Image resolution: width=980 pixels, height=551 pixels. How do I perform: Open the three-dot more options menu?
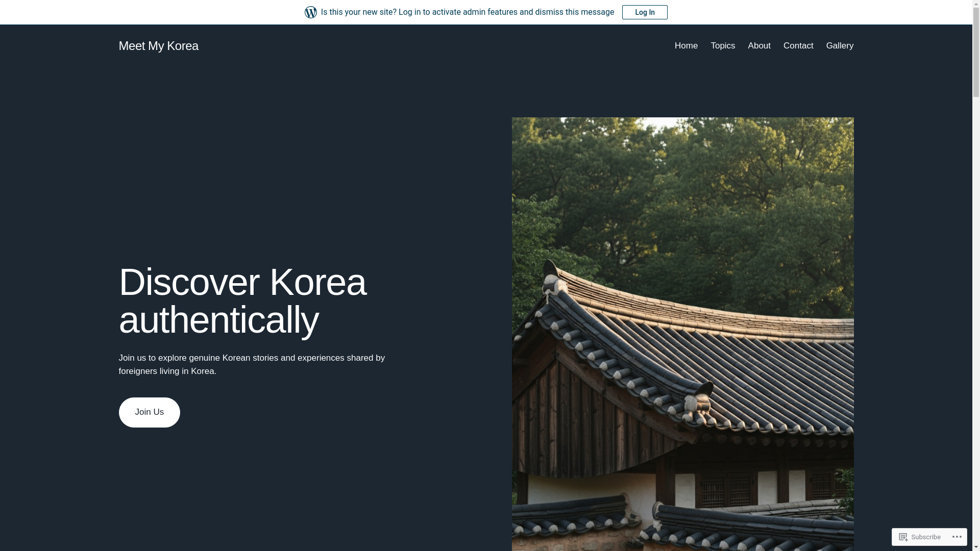pyautogui.click(x=957, y=537)
